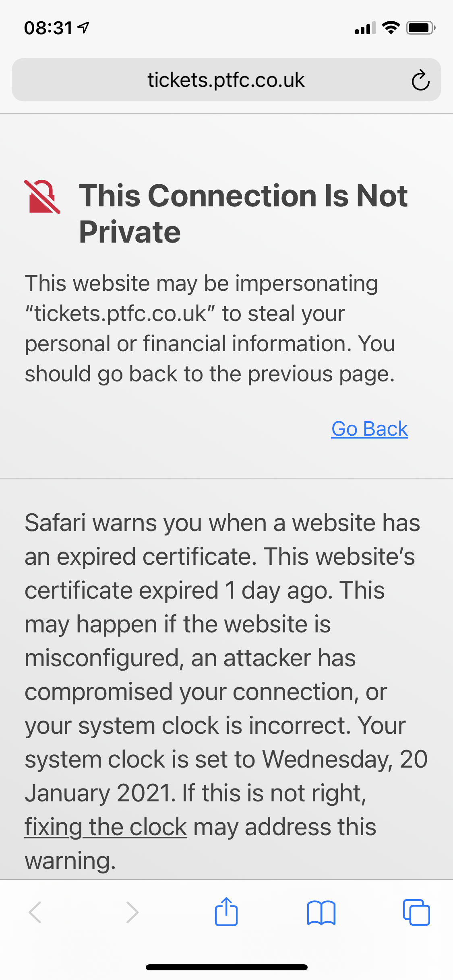Open the bookmarks book icon
Image resolution: width=453 pixels, height=980 pixels.
pyautogui.click(x=321, y=912)
